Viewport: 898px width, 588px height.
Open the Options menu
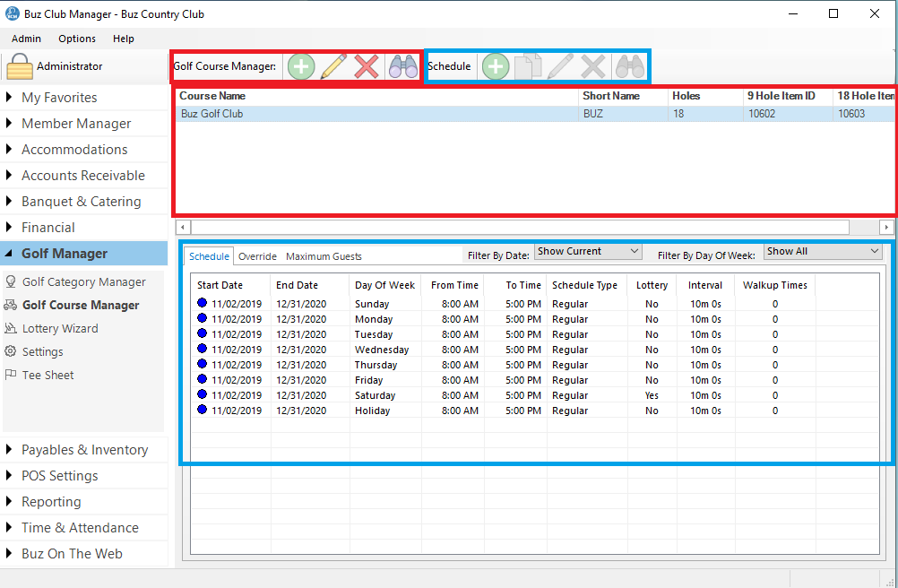click(x=77, y=39)
